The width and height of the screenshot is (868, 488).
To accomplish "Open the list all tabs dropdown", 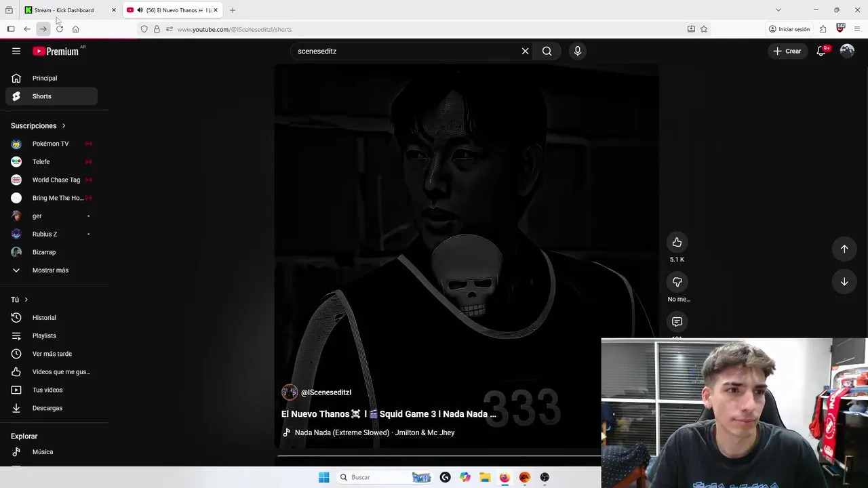I will [778, 10].
